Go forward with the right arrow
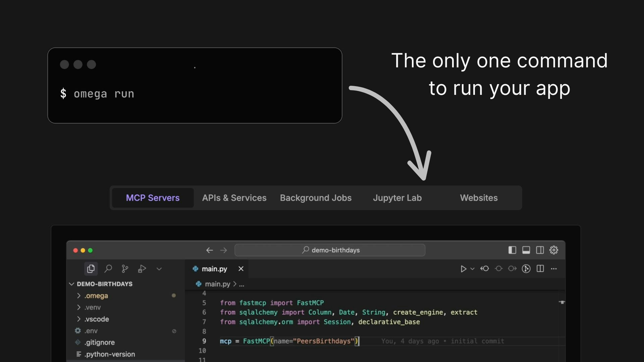 (223, 250)
